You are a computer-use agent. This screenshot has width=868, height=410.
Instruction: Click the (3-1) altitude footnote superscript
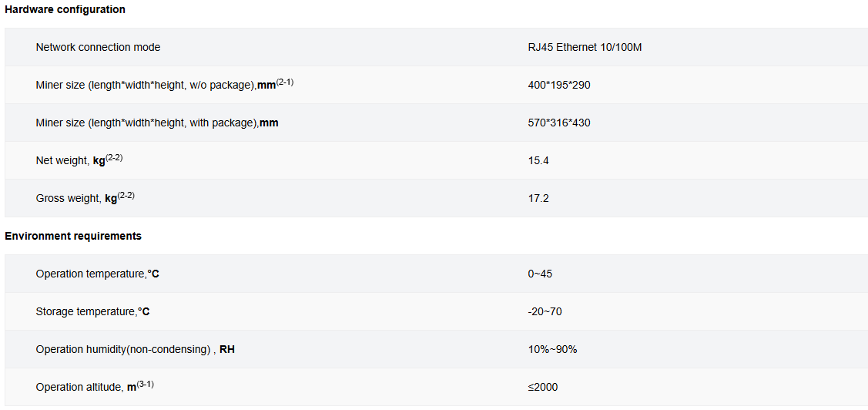click(145, 384)
